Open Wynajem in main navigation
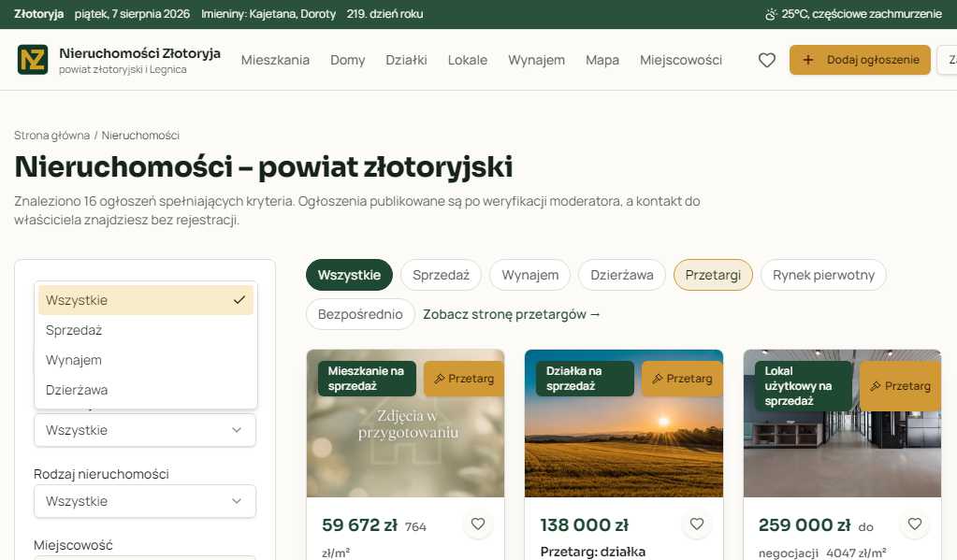 click(536, 60)
